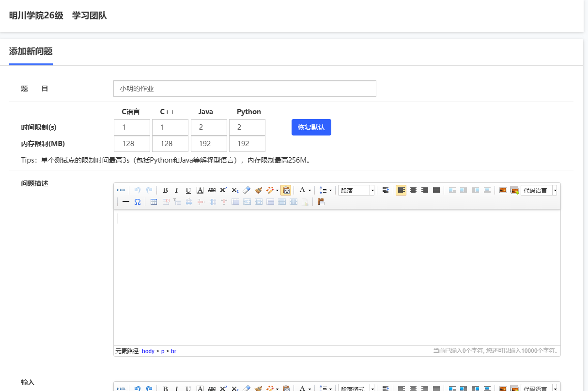
Task: Toggle left alignment in description editor
Action: [401, 190]
